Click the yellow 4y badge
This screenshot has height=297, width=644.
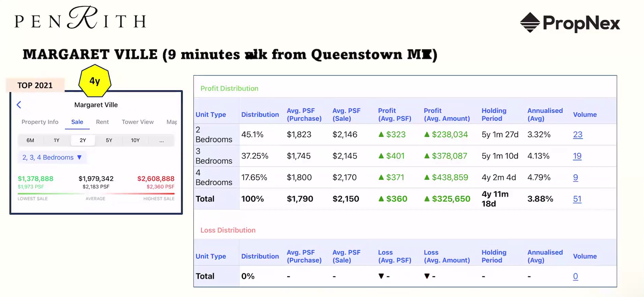pos(95,81)
